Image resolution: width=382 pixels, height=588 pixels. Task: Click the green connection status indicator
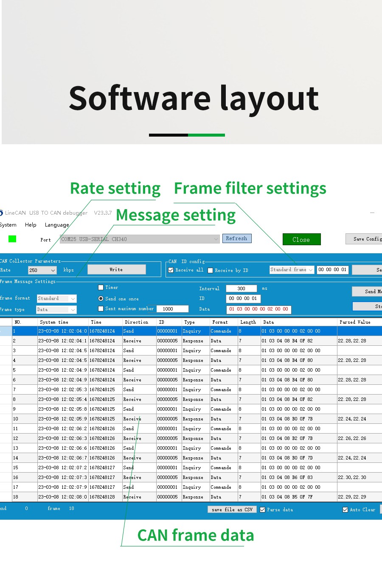12,239
